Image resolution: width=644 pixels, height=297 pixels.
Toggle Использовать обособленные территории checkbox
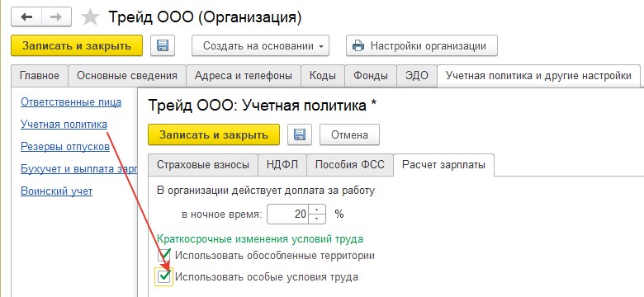(x=164, y=256)
